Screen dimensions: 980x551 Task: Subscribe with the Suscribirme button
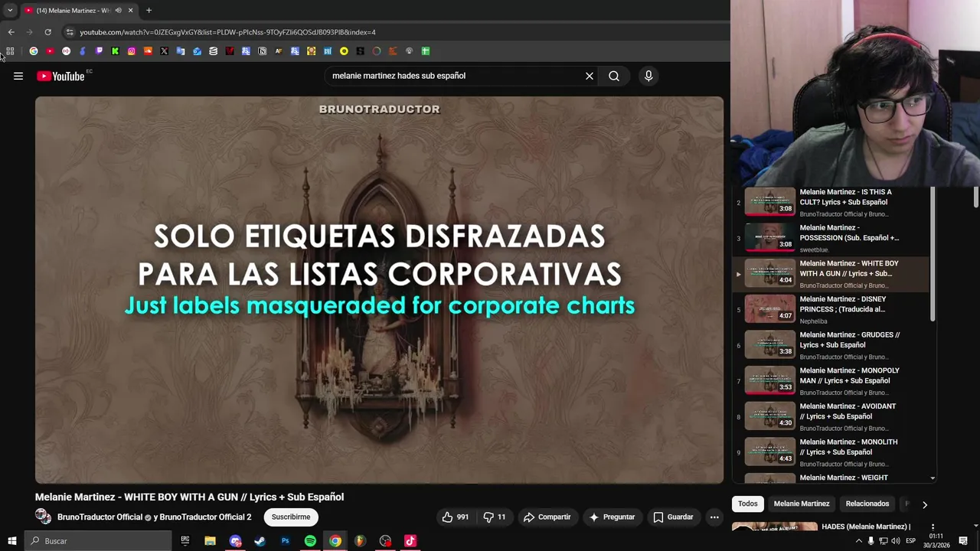(291, 517)
